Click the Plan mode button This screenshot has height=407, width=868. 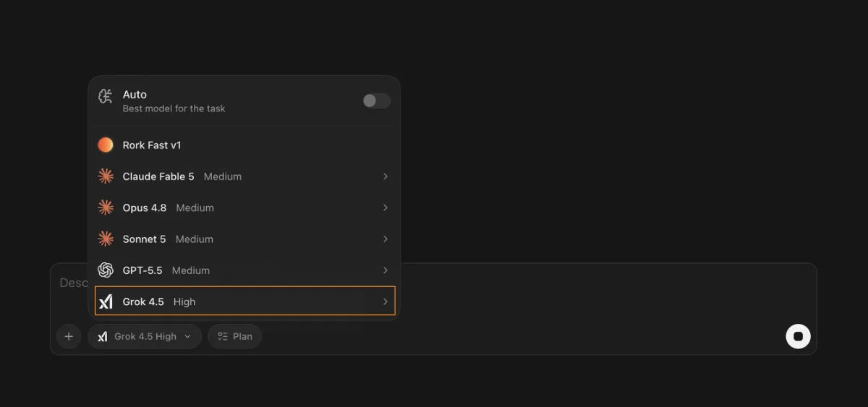click(235, 336)
